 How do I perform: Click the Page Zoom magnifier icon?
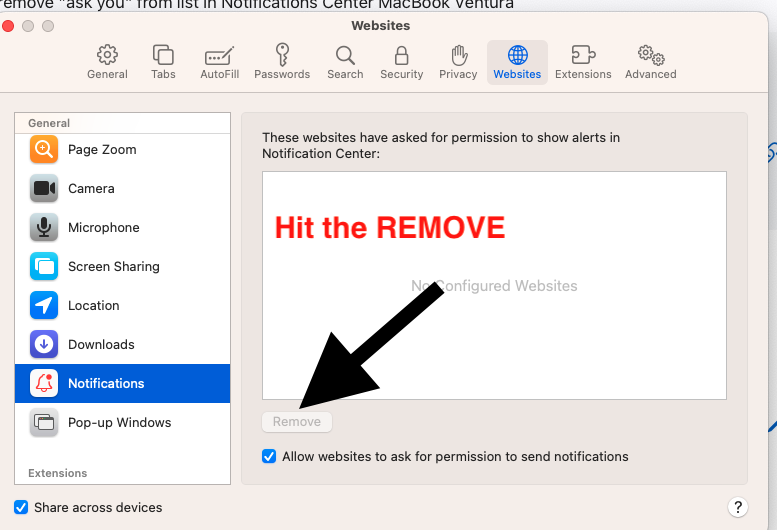tap(44, 149)
